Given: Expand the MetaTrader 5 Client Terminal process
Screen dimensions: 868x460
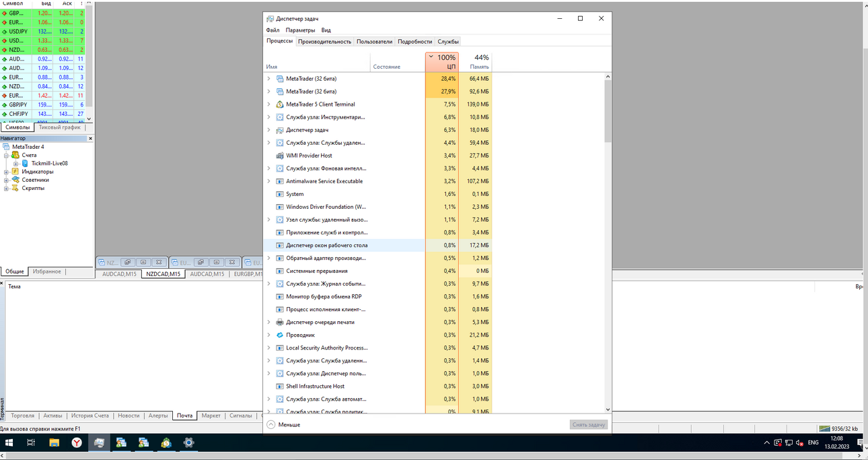Looking at the screenshot, I should coord(269,104).
